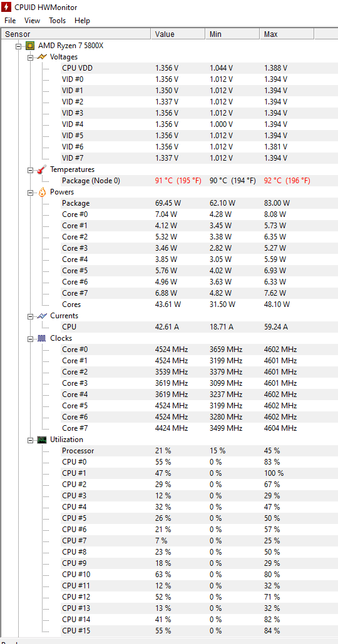Open the Help menu
Screen dimensions: 338x644
click(82, 21)
